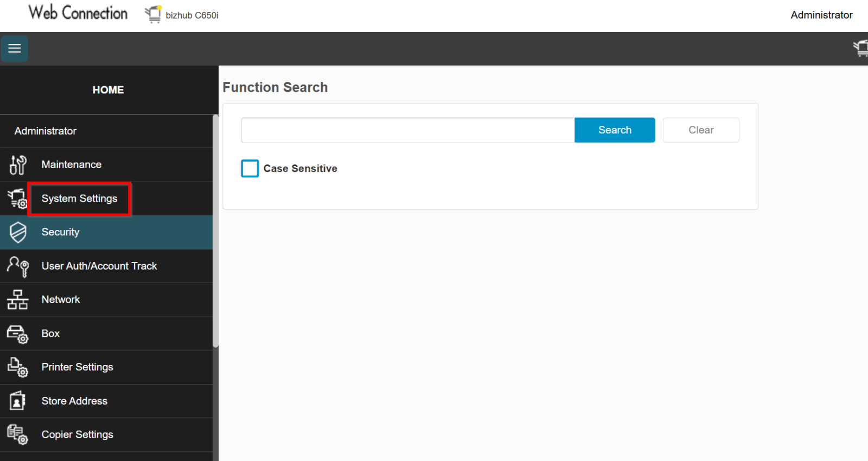
Task: Click the Maintenance wrench icon
Action: click(17, 165)
